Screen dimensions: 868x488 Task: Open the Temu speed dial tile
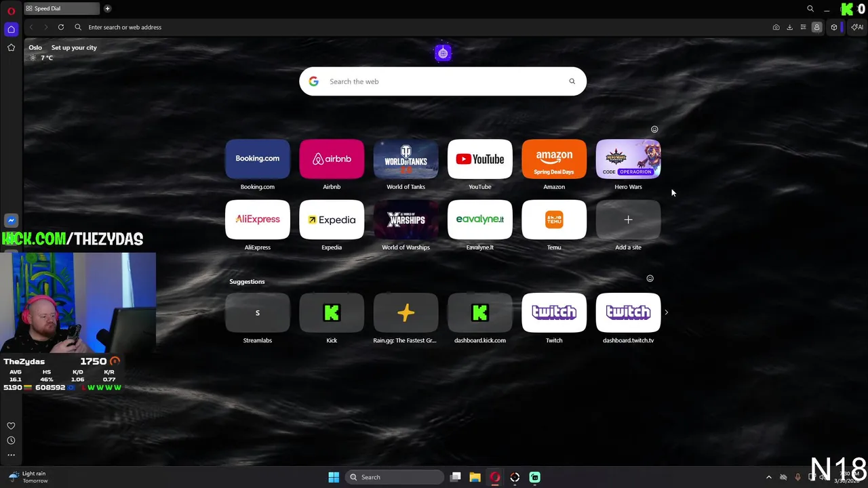(554, 220)
